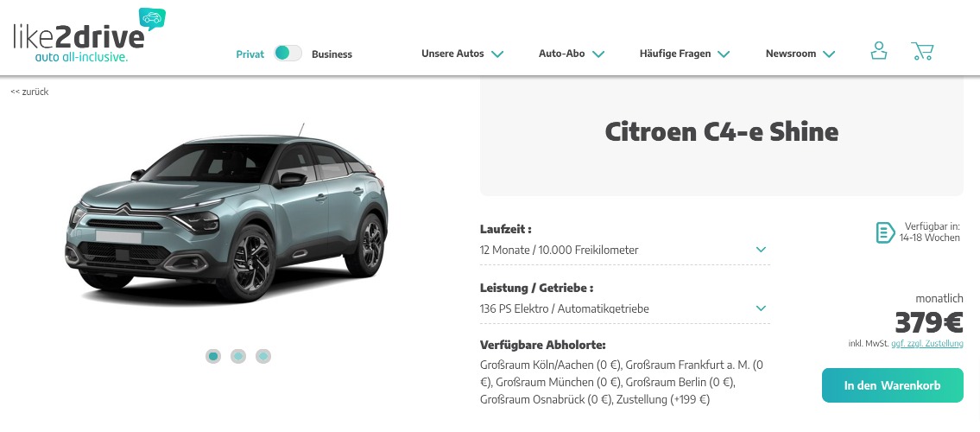This screenshot has width=980, height=432.
Task: Select the third image carousel dot
Action: pos(263,356)
